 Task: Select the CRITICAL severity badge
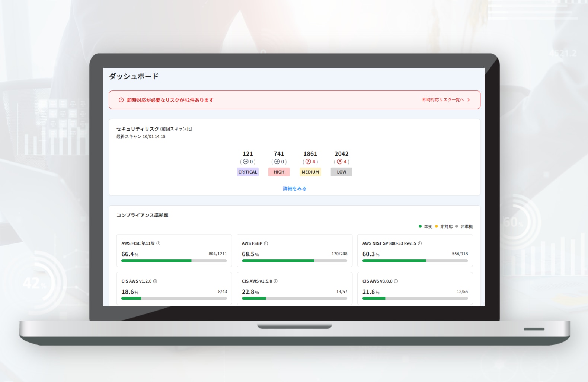pyautogui.click(x=248, y=172)
